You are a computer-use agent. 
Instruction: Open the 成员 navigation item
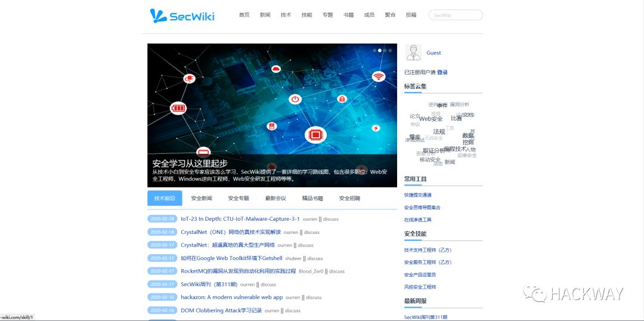pyautogui.click(x=369, y=15)
